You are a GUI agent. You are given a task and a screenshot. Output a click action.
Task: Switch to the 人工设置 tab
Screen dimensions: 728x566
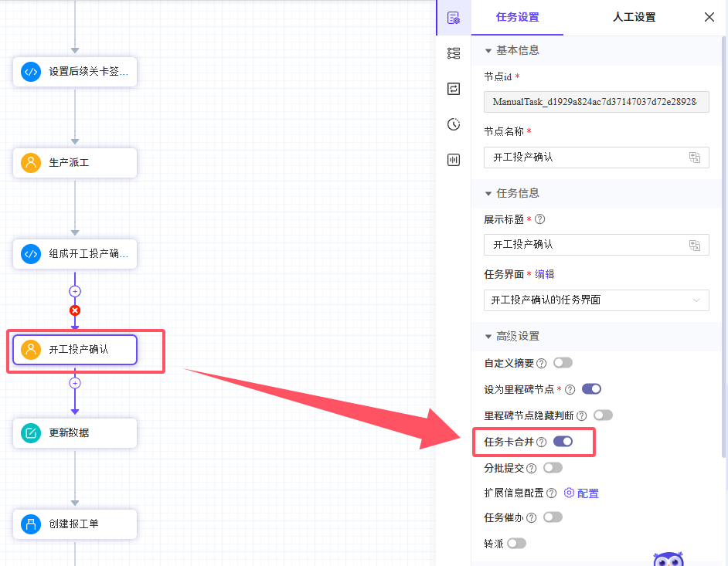[634, 18]
